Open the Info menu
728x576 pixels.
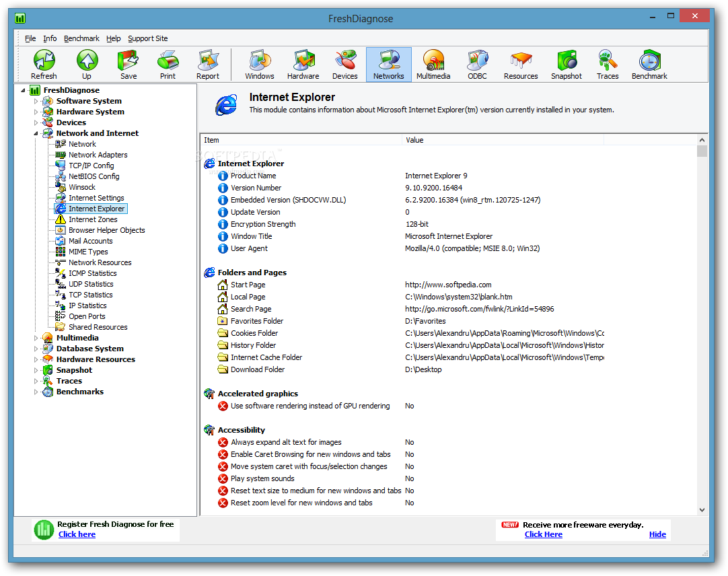(x=50, y=38)
